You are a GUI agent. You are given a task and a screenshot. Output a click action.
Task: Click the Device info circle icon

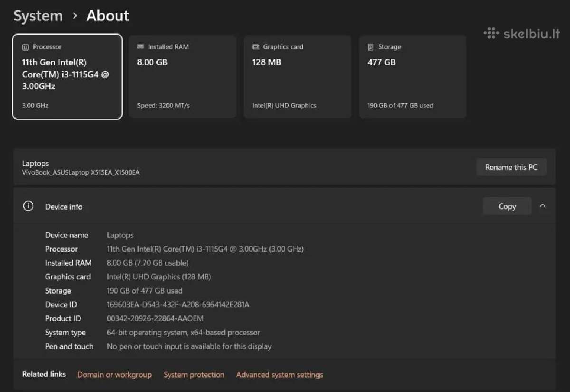point(28,206)
